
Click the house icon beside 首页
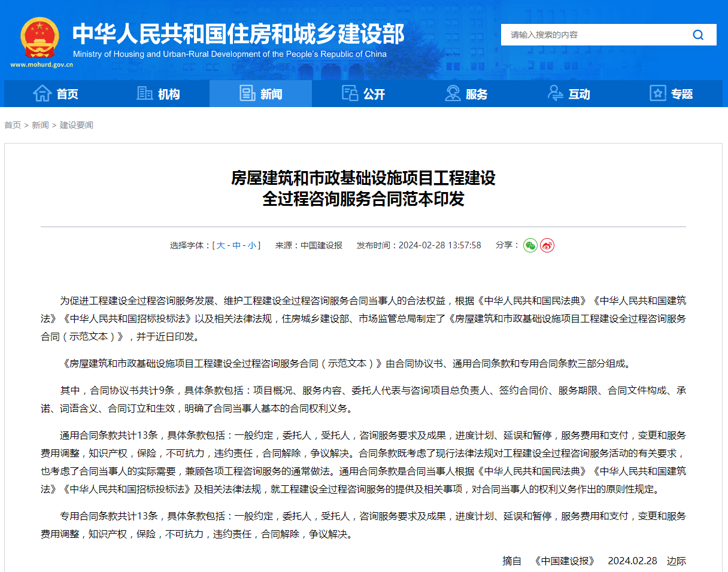click(x=43, y=94)
